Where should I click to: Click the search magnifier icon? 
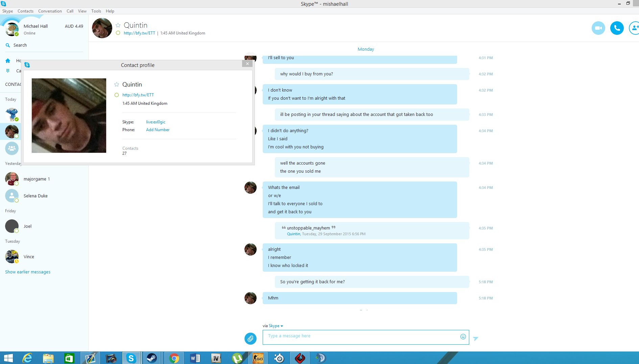8,45
